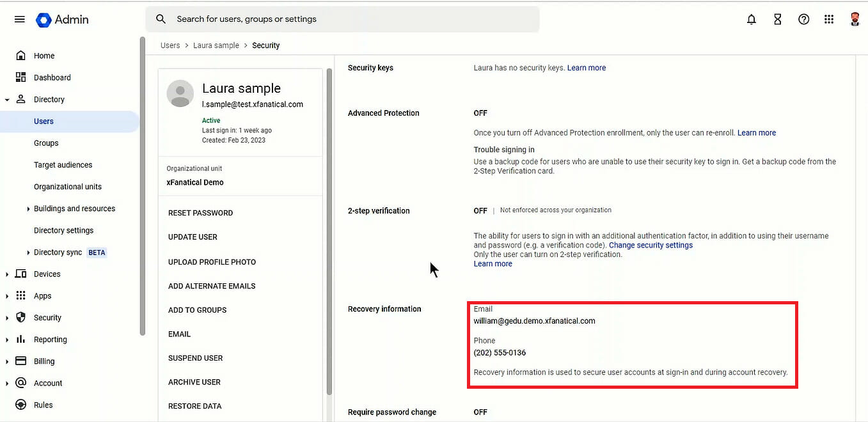Open the help question mark icon

coord(804,19)
